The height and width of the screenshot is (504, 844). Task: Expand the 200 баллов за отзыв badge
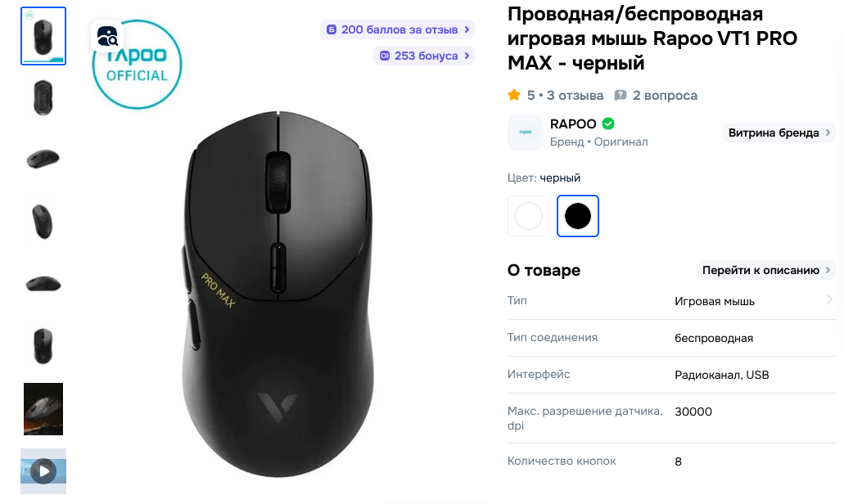[x=397, y=29]
